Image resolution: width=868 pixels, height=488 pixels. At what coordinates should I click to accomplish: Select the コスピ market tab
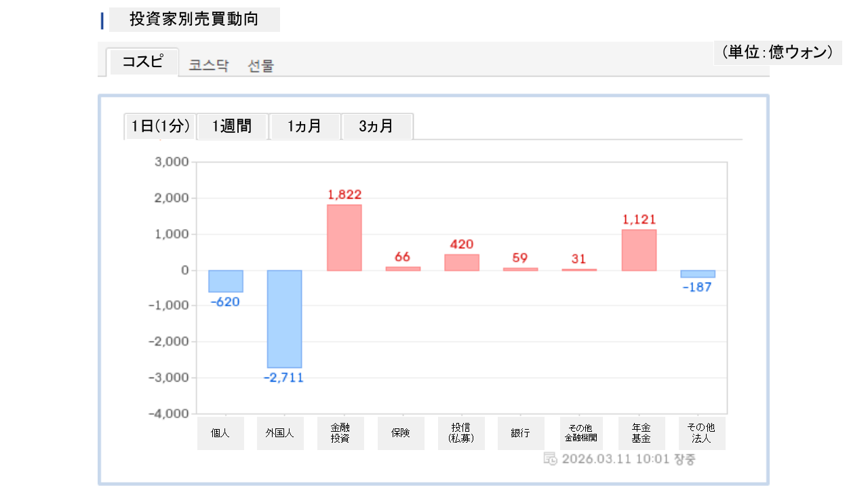142,62
